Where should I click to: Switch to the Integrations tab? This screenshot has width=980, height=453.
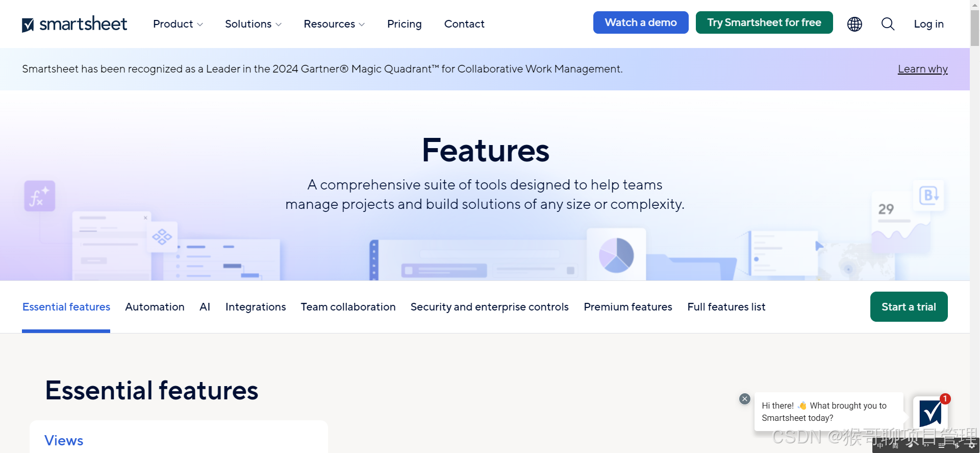click(256, 307)
